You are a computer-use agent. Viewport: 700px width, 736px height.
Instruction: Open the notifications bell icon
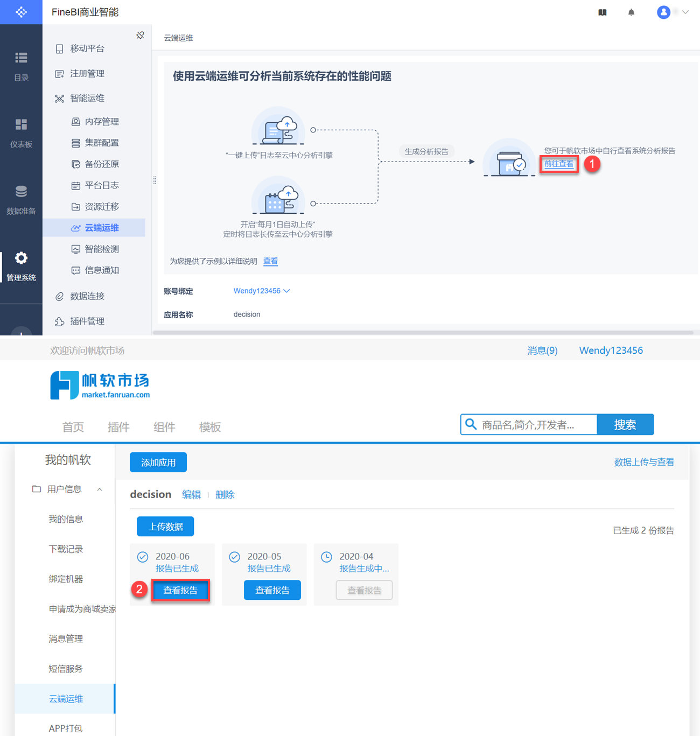click(631, 12)
